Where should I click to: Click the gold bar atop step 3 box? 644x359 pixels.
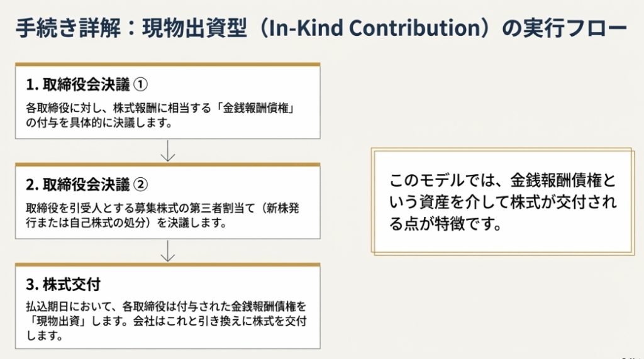(x=168, y=265)
